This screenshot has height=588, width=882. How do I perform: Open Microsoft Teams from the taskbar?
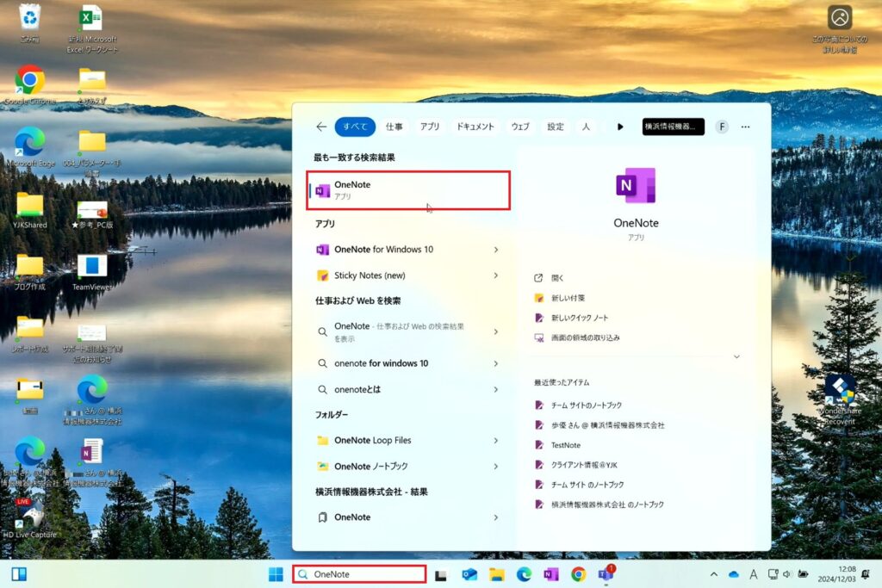(606, 574)
